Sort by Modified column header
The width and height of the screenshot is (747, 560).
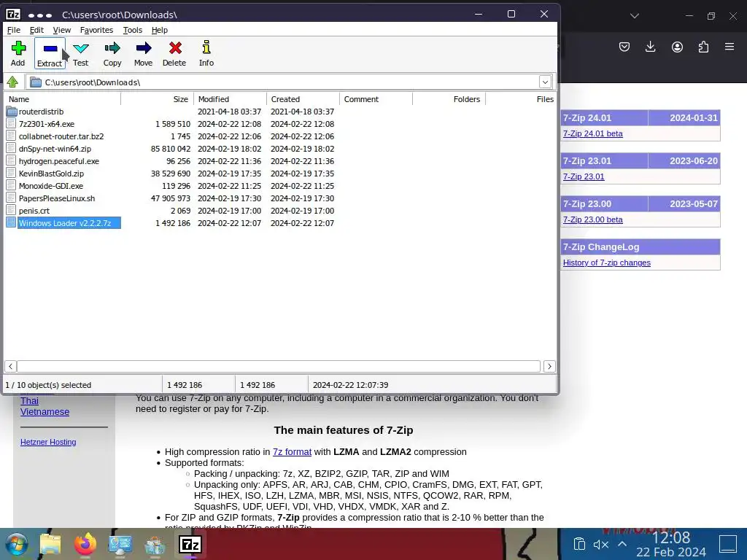click(230, 99)
